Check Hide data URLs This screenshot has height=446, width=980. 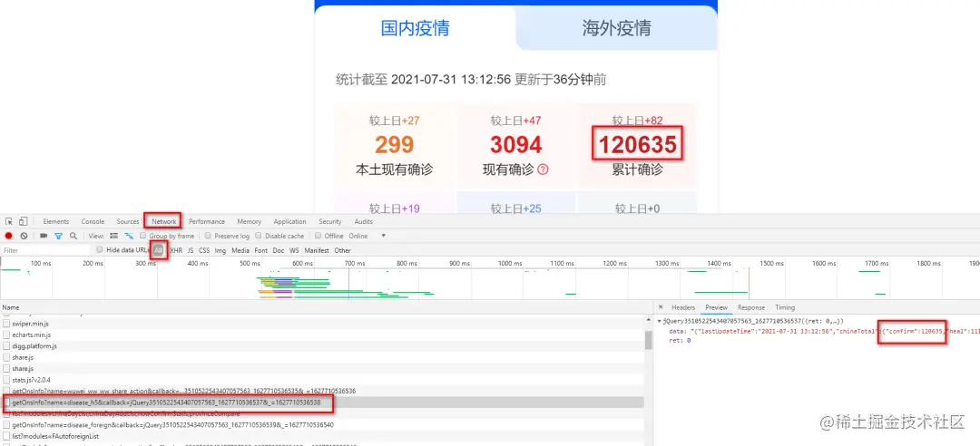coord(100,250)
